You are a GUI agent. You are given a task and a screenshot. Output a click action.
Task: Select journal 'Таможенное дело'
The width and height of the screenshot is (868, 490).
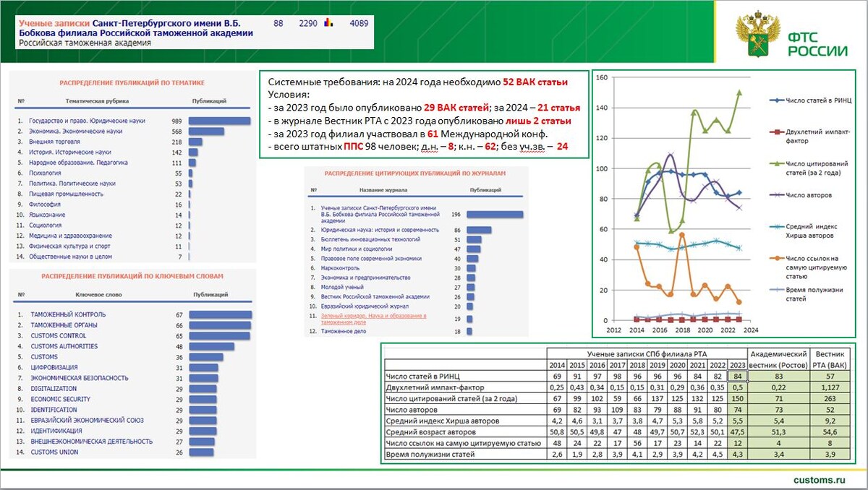click(x=344, y=331)
